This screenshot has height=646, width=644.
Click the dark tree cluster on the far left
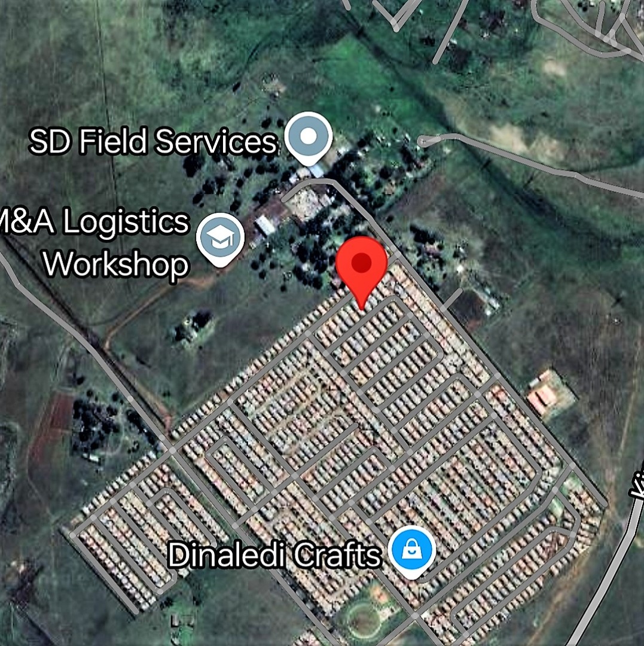click(96, 426)
